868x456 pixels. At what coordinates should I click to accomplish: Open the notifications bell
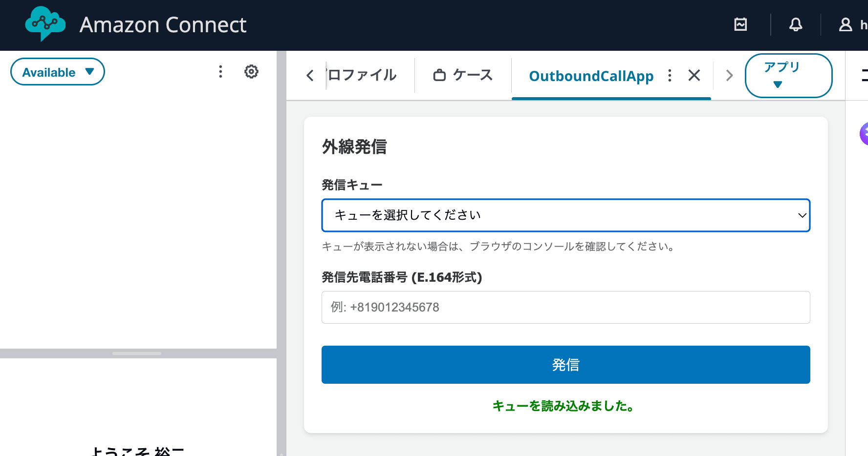[x=796, y=24]
